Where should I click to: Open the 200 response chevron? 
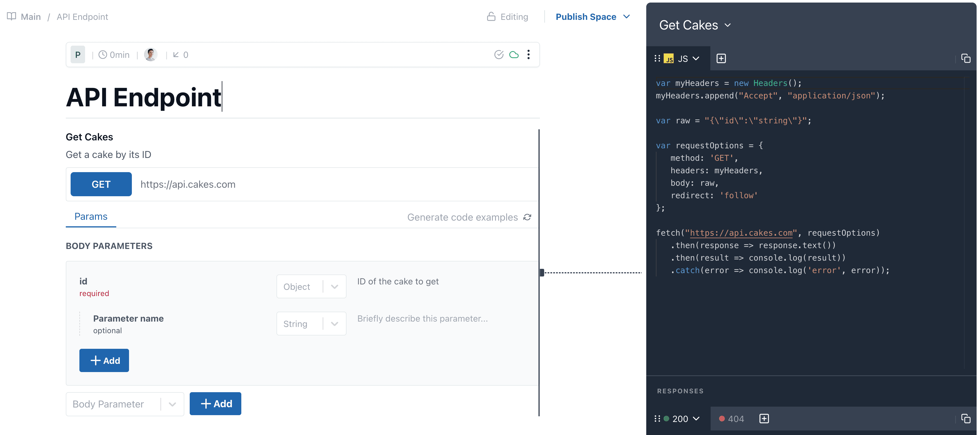[x=696, y=419]
